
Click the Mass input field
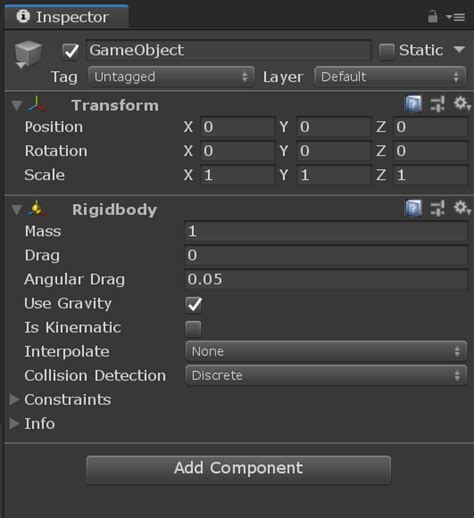pyautogui.click(x=326, y=231)
